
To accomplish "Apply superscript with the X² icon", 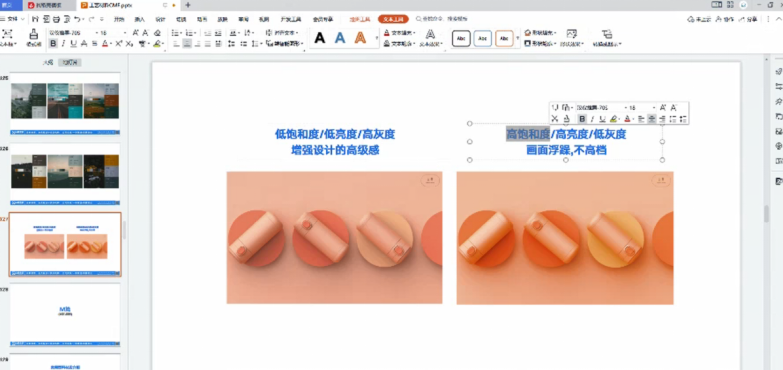I will click(x=119, y=43).
